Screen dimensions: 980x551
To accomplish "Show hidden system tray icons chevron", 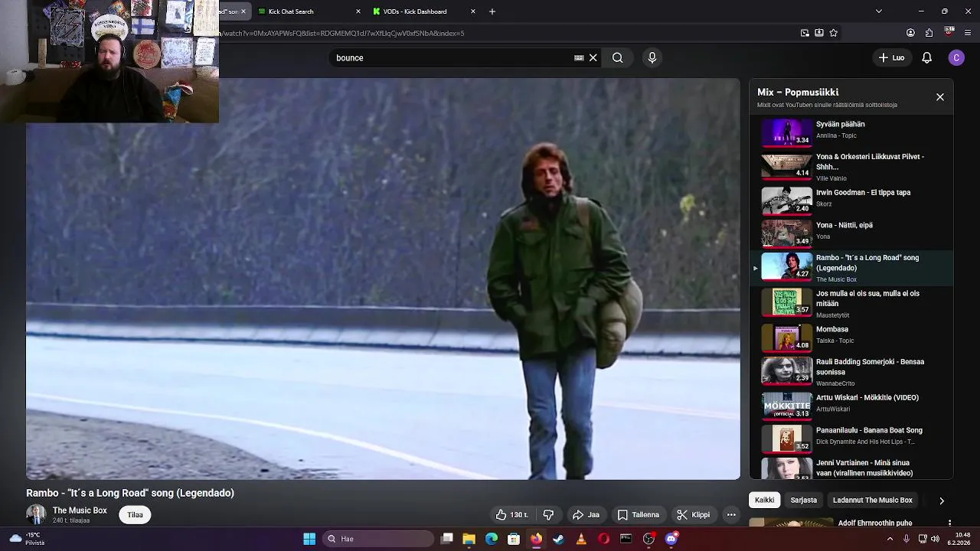I will click(890, 539).
